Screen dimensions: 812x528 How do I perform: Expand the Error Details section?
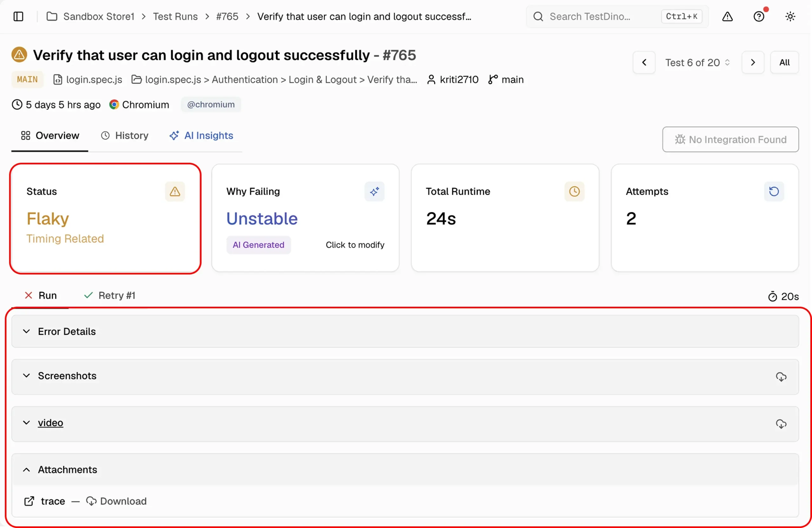[x=405, y=331]
